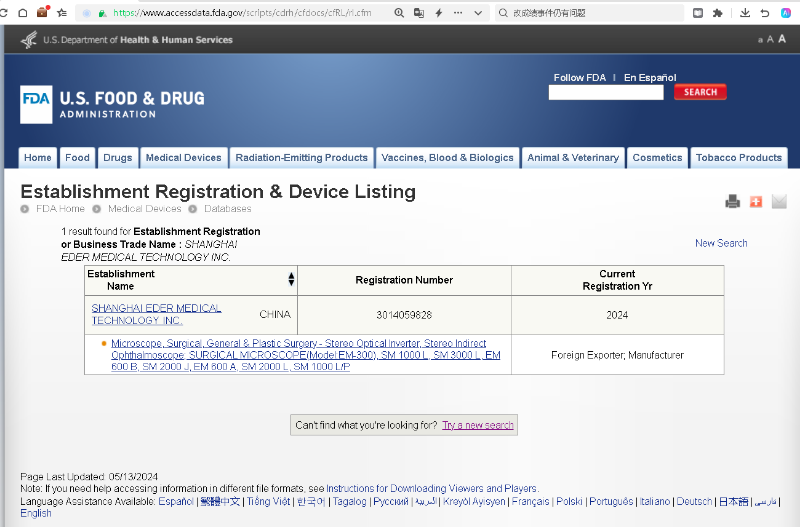The height and width of the screenshot is (527, 800).
Task: Select Tagalog language assistance
Action: pyautogui.click(x=349, y=501)
